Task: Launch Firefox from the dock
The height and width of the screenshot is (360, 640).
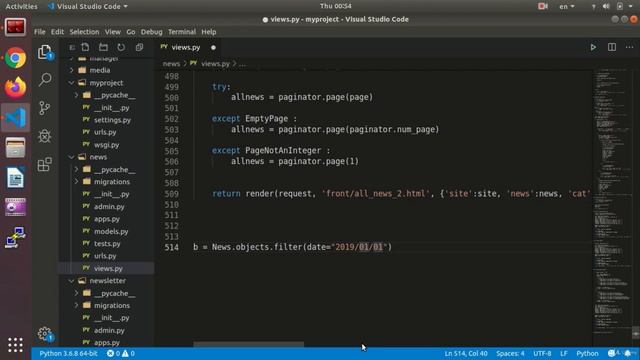Action: pos(16,87)
